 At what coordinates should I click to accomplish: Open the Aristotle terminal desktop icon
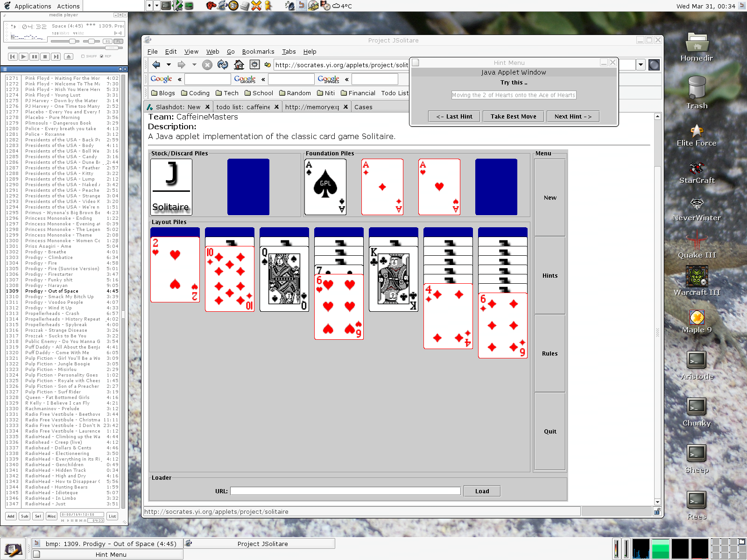click(x=697, y=365)
